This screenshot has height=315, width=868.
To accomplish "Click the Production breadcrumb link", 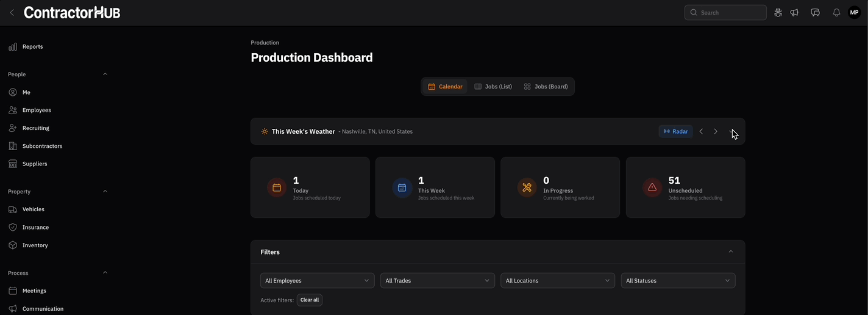I will [x=265, y=43].
